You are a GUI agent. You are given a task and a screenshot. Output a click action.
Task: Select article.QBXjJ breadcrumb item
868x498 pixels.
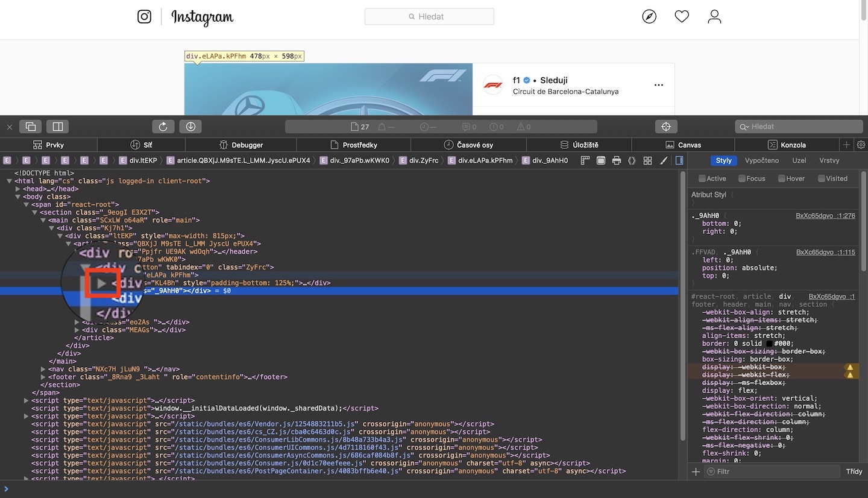click(238, 160)
